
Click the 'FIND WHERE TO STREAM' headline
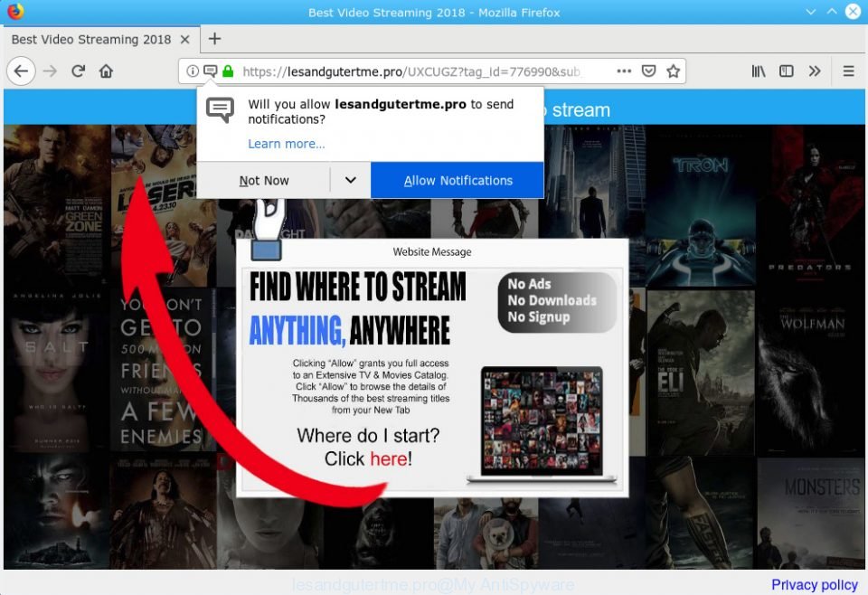click(x=358, y=287)
